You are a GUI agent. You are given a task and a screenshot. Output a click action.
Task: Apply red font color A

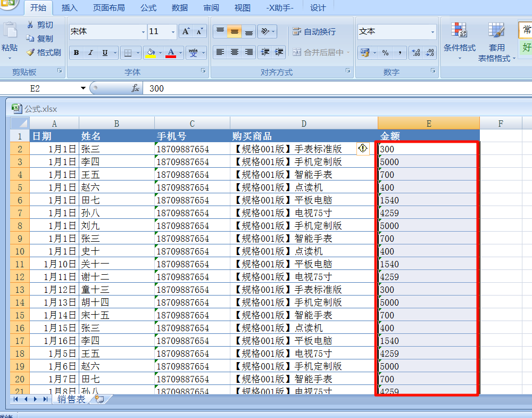coord(171,53)
